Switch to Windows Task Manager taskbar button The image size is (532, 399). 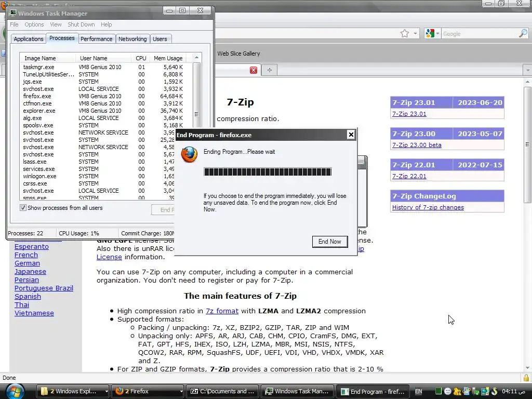coord(297,392)
